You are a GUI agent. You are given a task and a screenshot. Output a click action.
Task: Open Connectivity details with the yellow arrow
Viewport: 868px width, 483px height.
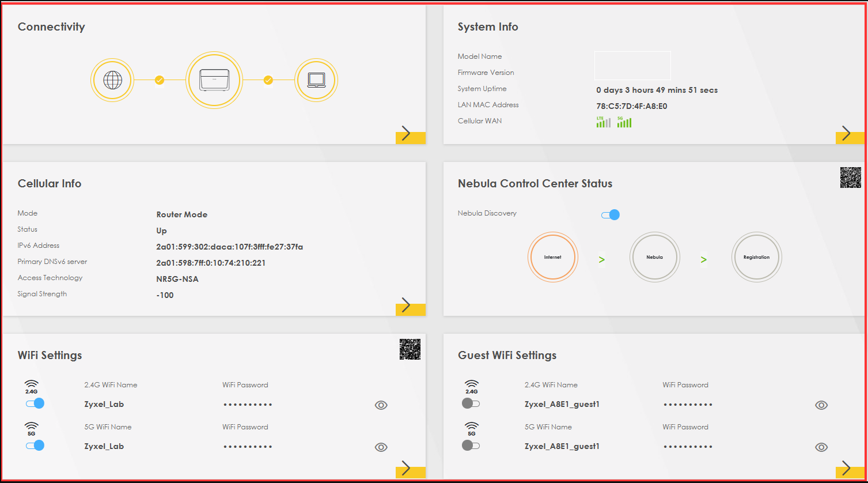click(411, 134)
